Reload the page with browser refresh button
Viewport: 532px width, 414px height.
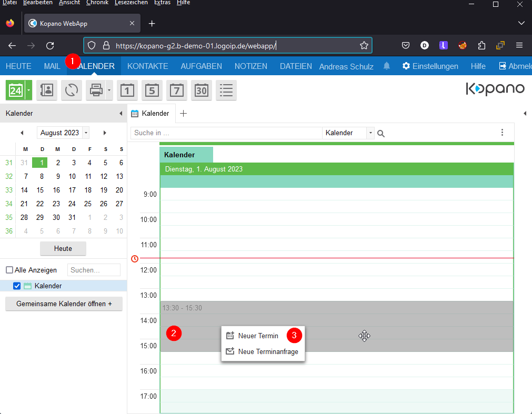pyautogui.click(x=50, y=45)
